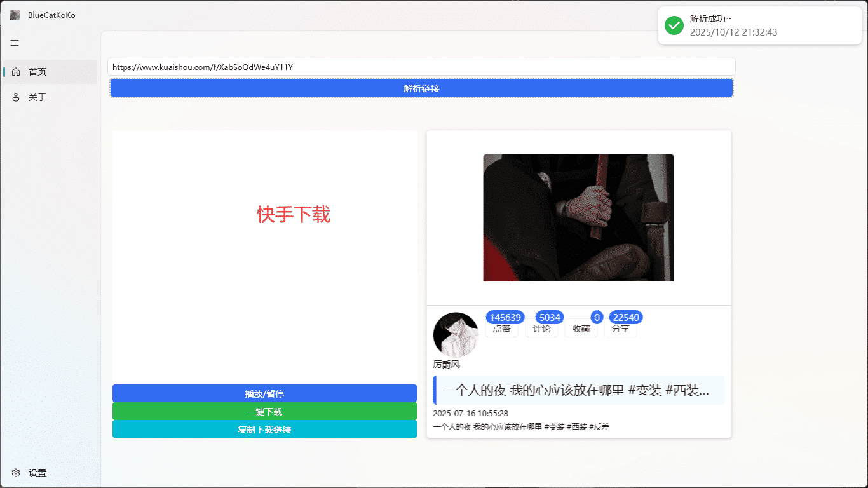The image size is (868, 488).
Task: Click the person icon beside 关于
Action: click(16, 97)
